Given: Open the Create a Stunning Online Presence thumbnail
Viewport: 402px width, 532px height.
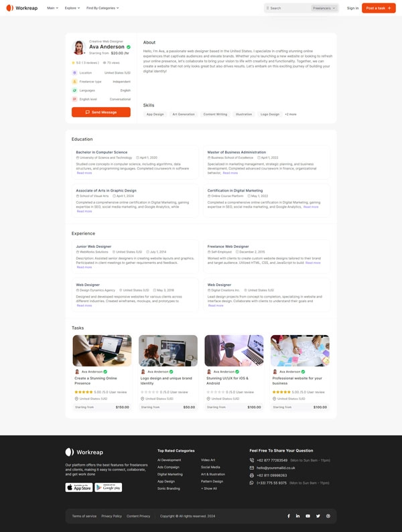Looking at the screenshot, I should (102, 350).
